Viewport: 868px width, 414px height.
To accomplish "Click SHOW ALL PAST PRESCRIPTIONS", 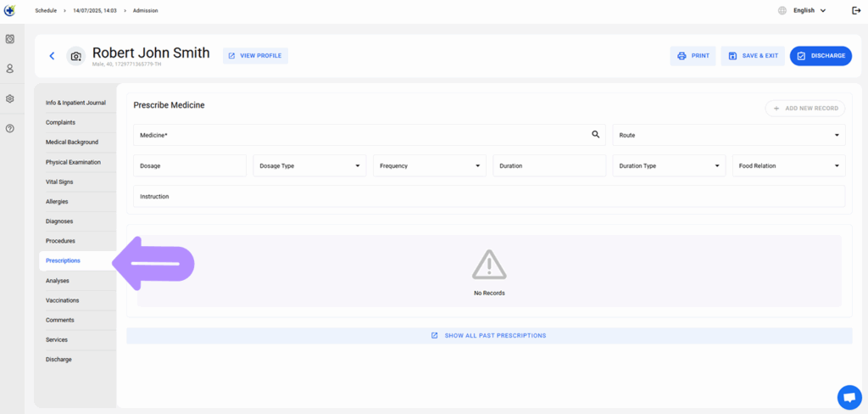I will click(489, 336).
